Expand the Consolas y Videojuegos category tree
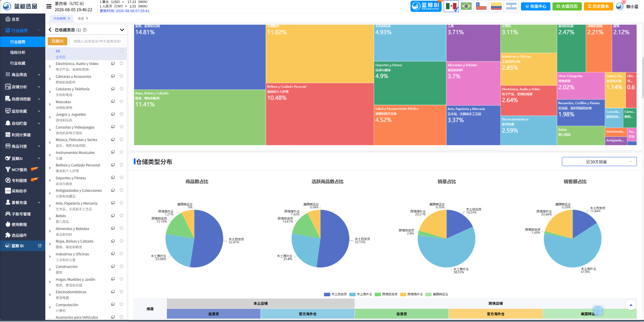 pyautogui.click(x=50, y=130)
